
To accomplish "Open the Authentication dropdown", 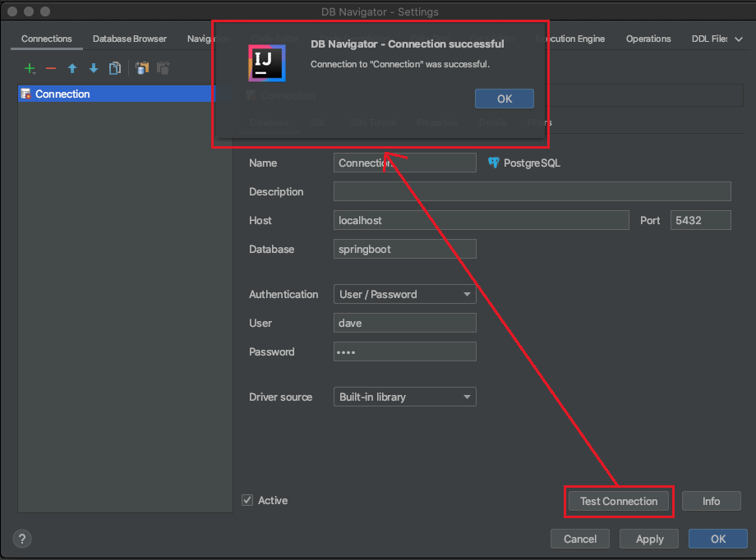I will (405, 294).
